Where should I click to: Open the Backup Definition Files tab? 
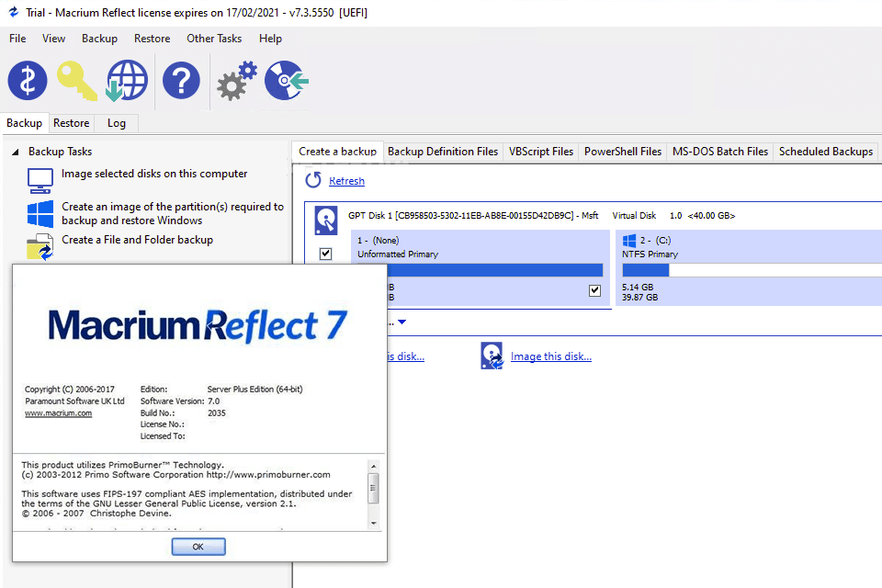pos(443,152)
